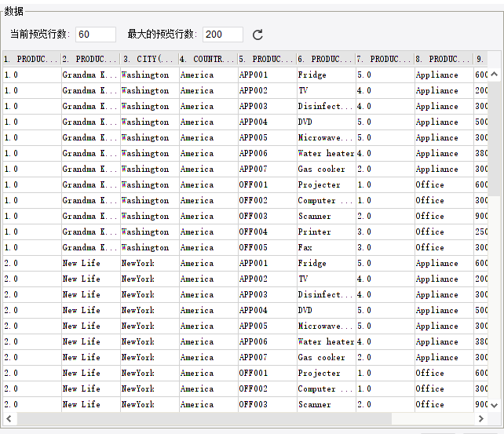
Task: Click 3.0 cell in Washington Printer row
Action: 385,232
